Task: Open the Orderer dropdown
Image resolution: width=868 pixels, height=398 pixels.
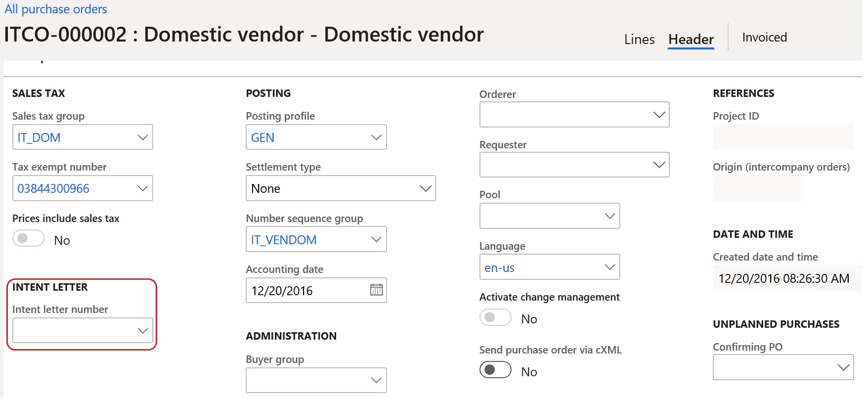Action: [659, 115]
